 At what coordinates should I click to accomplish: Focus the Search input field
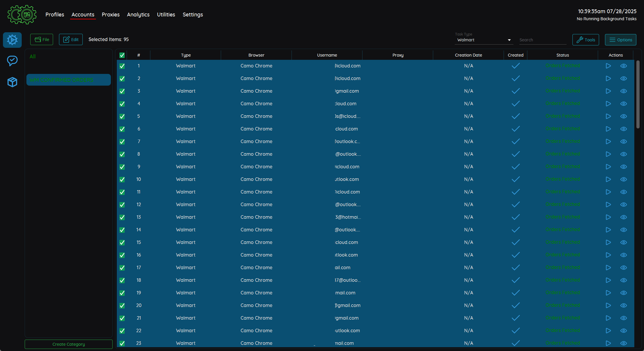coord(543,40)
